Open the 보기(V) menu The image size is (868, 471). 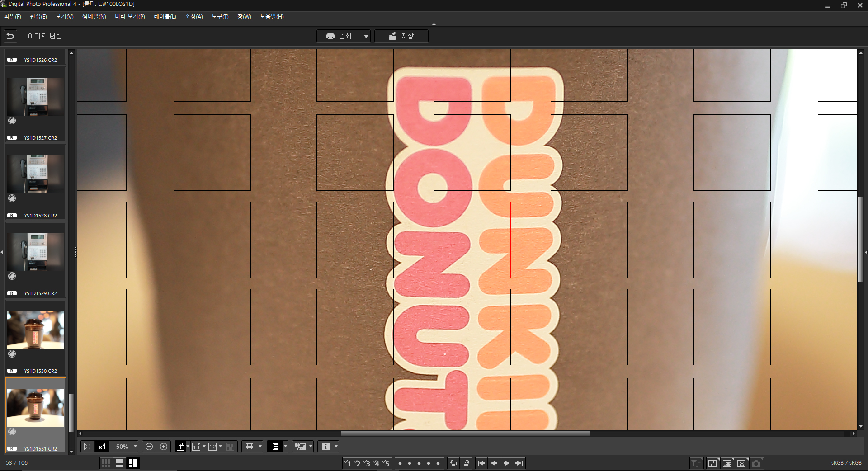[65, 16]
